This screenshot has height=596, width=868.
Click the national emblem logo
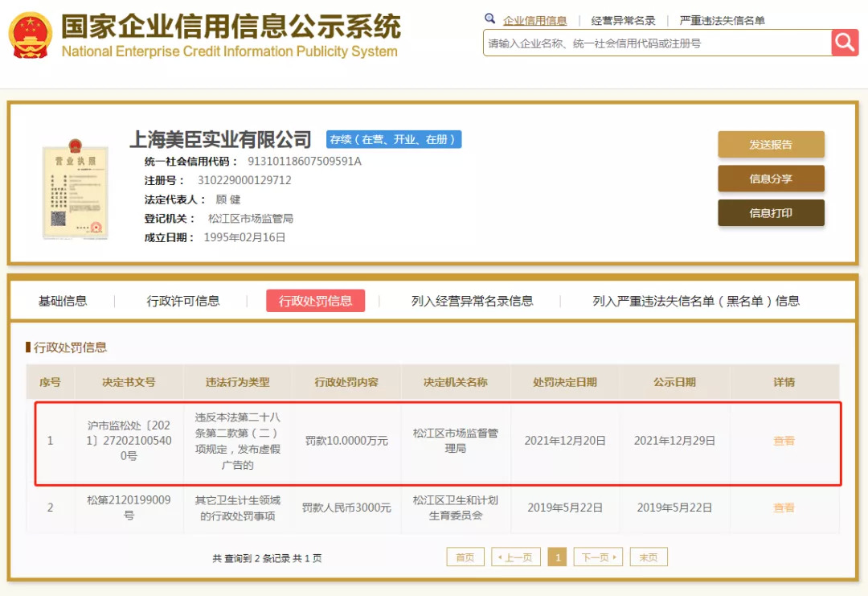[29, 35]
